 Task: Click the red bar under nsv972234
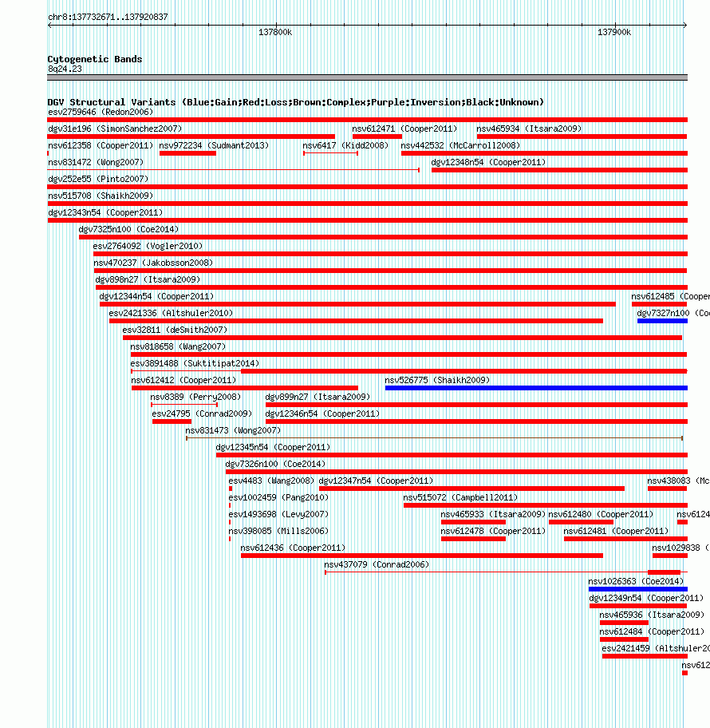187,153
